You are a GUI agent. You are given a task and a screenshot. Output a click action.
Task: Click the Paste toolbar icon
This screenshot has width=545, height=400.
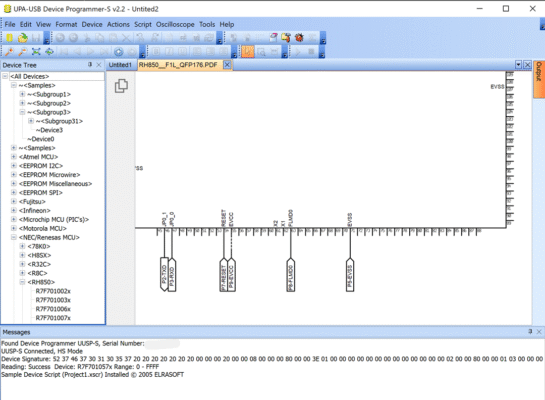tap(113, 38)
